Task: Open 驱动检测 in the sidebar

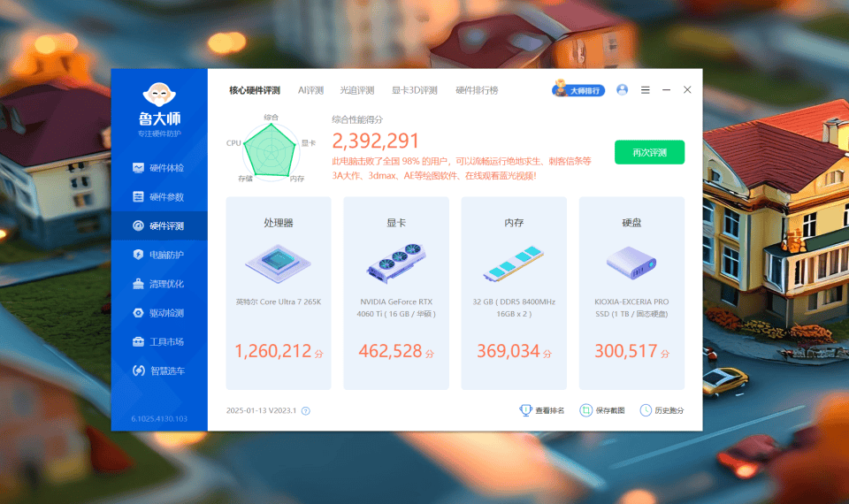Action: click(159, 313)
